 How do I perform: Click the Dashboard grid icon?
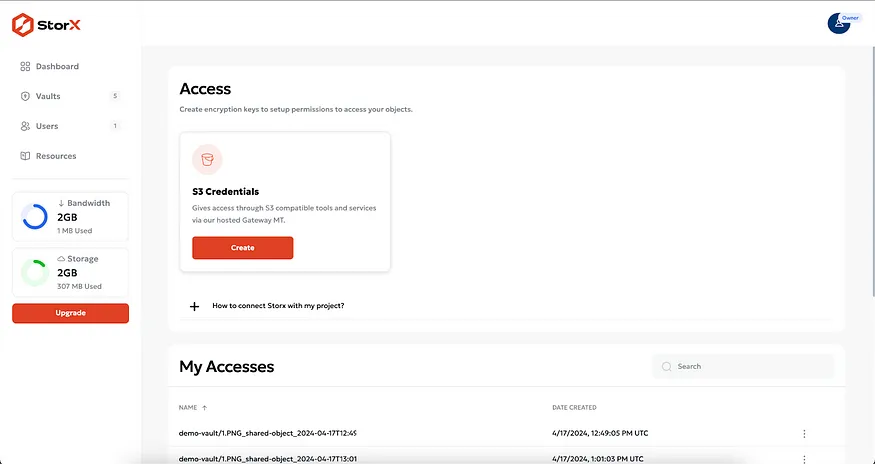click(25, 67)
